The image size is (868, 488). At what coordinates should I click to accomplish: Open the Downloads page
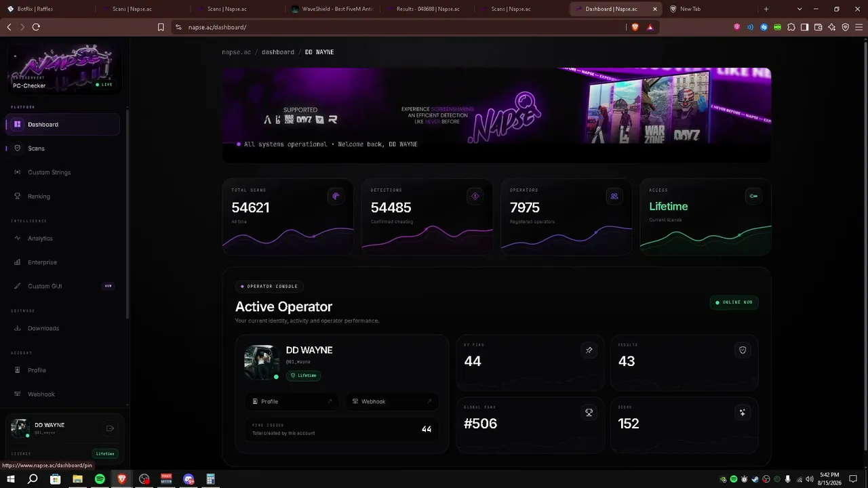point(62,328)
